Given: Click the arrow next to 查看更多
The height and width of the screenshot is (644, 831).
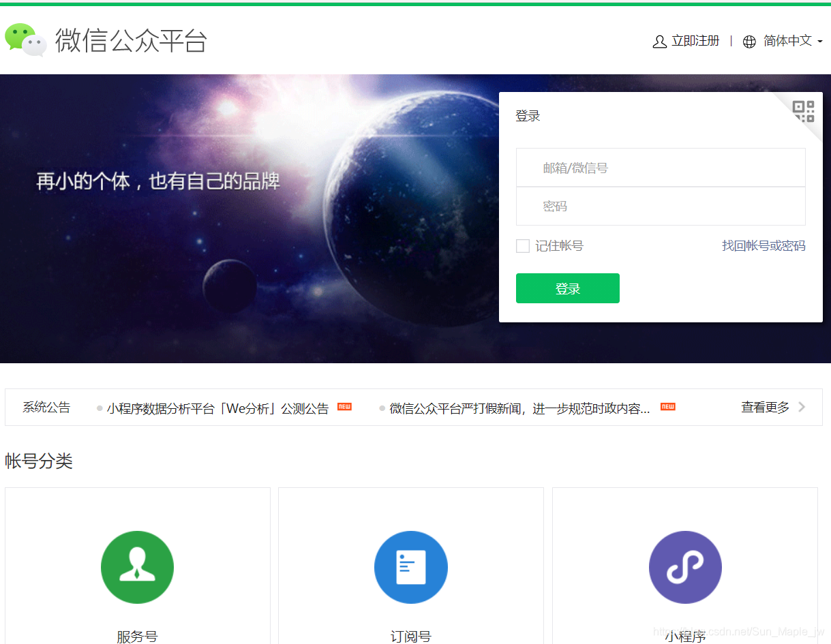Looking at the screenshot, I should click(x=802, y=407).
